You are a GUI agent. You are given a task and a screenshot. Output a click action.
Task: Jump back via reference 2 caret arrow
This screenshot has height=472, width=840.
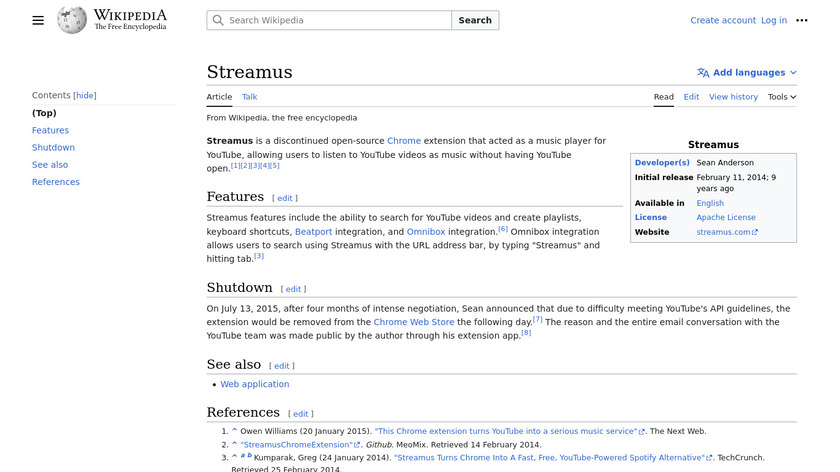click(234, 444)
